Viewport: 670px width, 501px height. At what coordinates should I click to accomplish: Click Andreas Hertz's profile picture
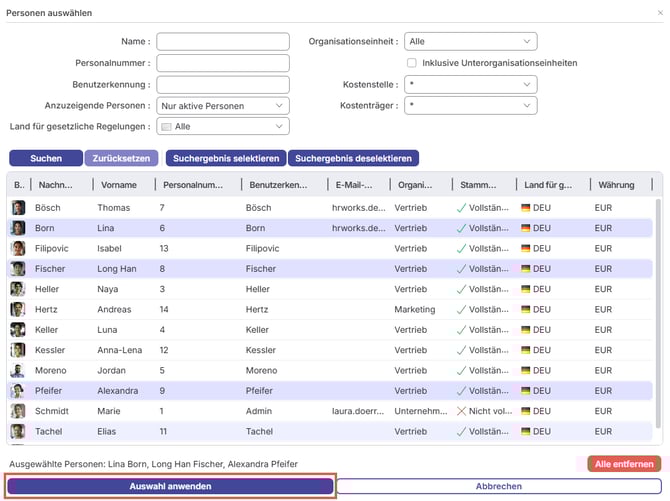pyautogui.click(x=18, y=310)
